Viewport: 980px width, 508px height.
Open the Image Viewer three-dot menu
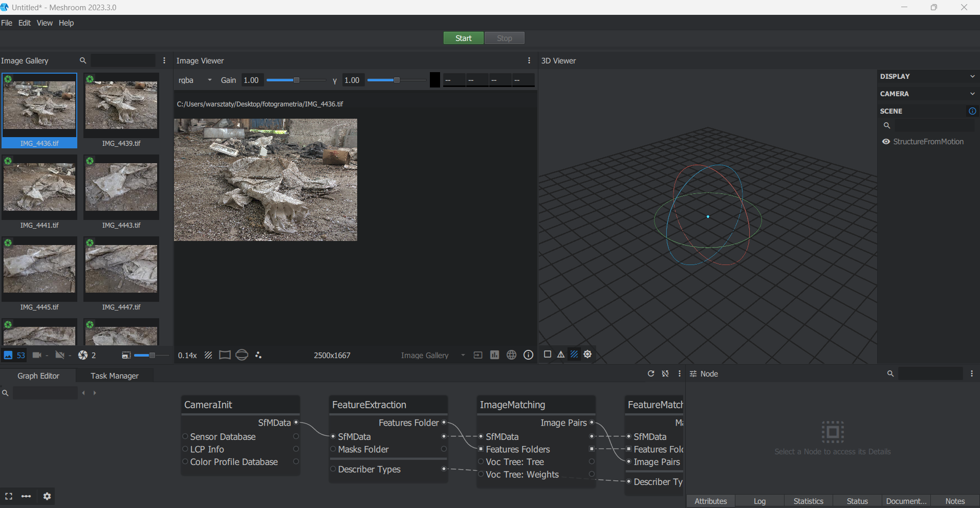coord(529,60)
